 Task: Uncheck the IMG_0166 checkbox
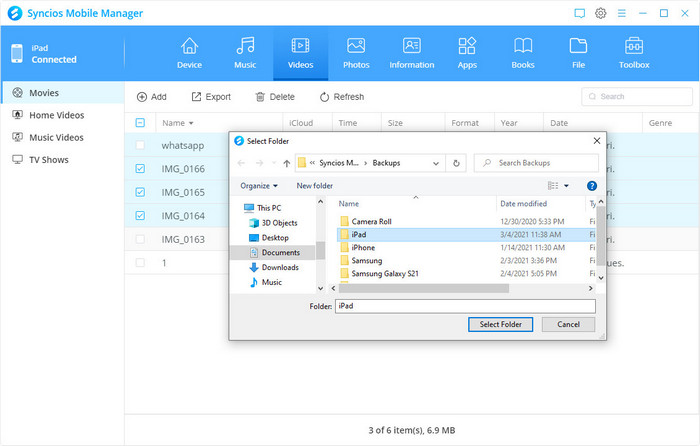pyautogui.click(x=140, y=169)
